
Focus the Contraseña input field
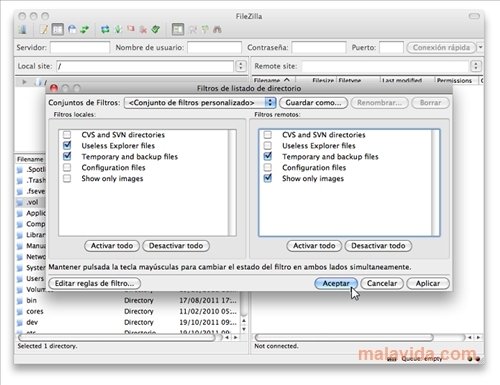pos(319,48)
